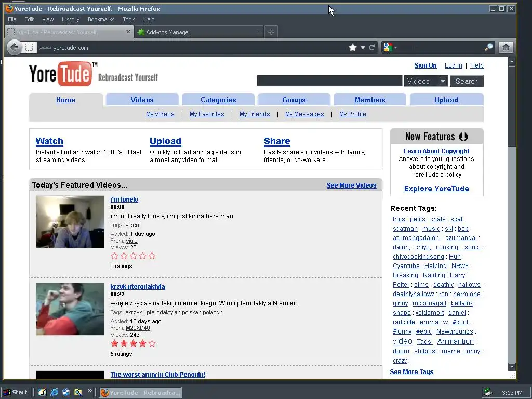The width and height of the screenshot is (532, 399).
Task: Click the krzyk pterodaktyla video title
Action: click(138, 286)
